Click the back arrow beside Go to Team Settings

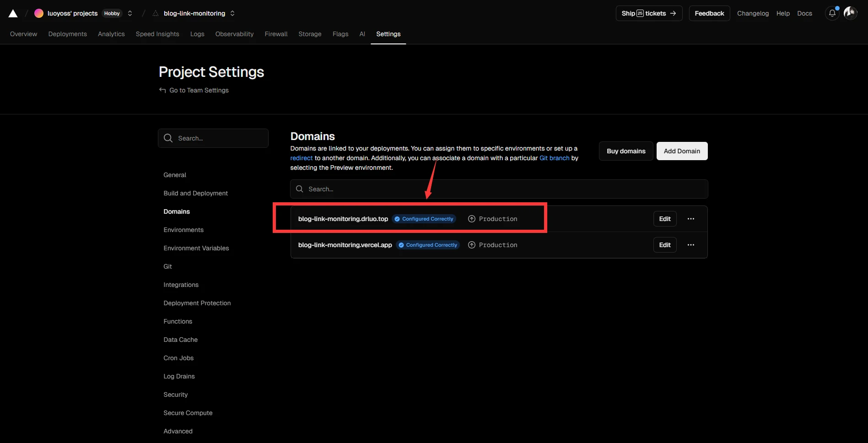(x=162, y=90)
